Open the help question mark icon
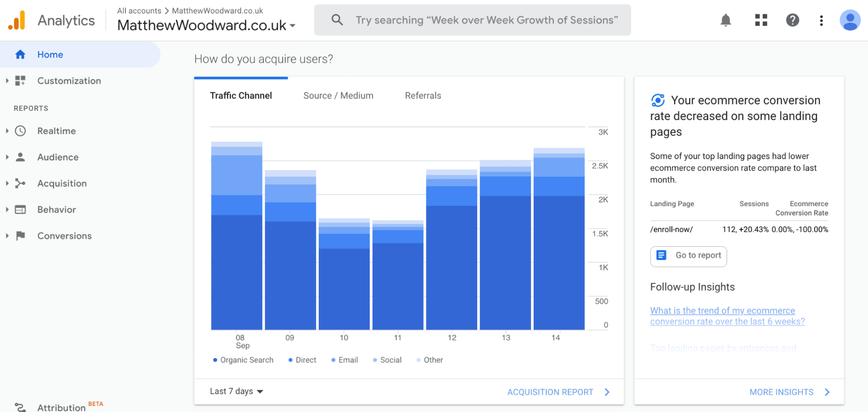868x412 pixels. (792, 20)
